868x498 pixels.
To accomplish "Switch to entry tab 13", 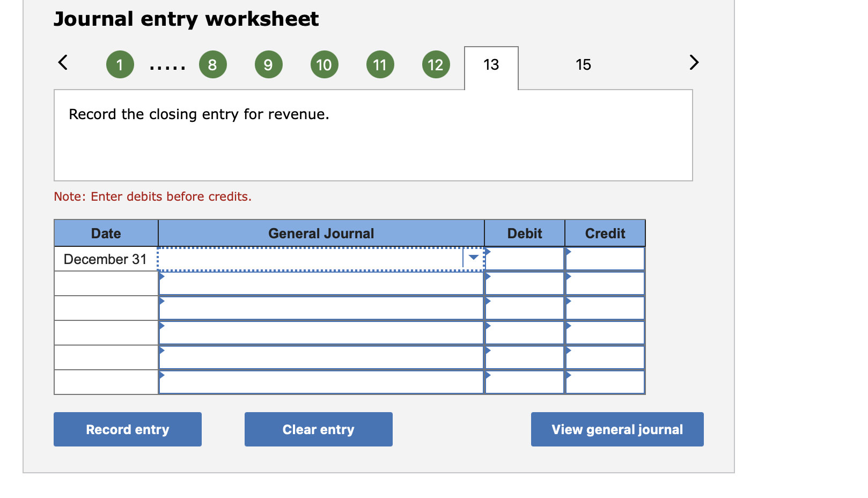I will click(491, 64).
